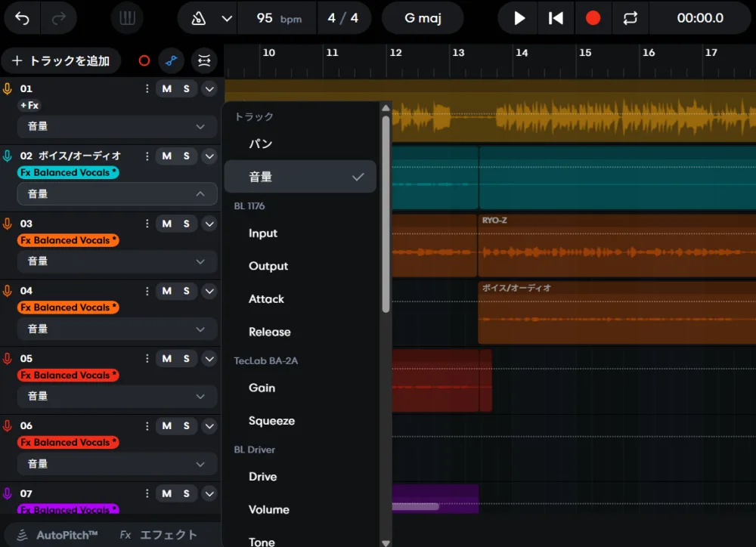The width and height of the screenshot is (756, 547).
Task: Open Fx Balanced Vocals preset on track 05
Action: pos(68,375)
